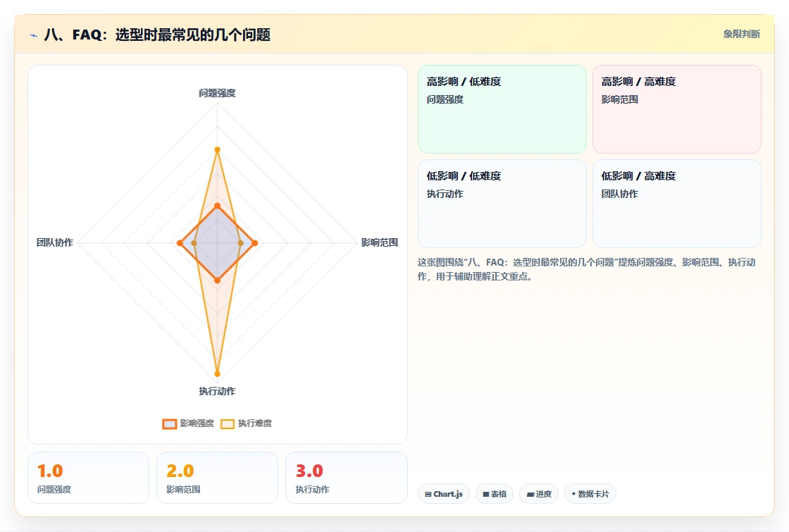789x532 pixels.
Task: Click the 执行难度 legend text
Action: point(255,423)
